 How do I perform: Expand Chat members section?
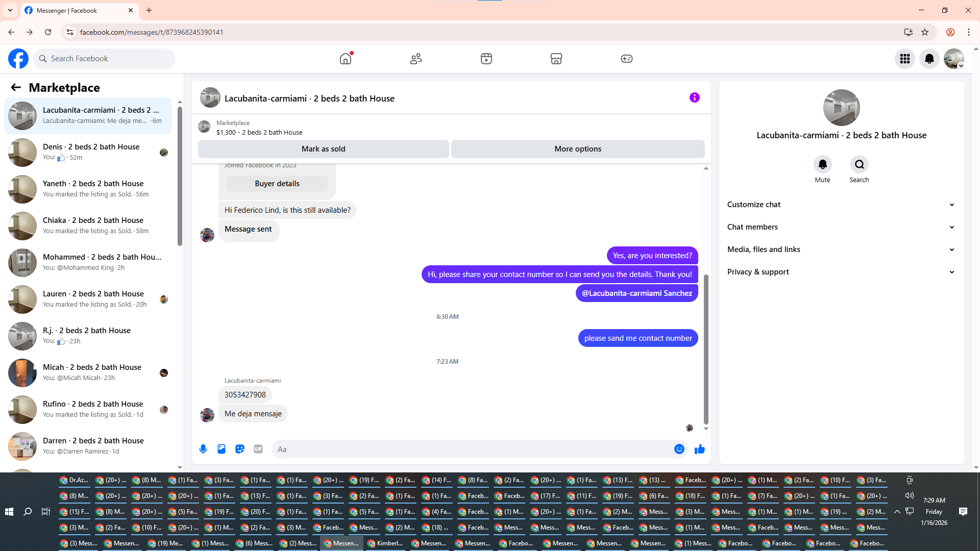pos(841,227)
